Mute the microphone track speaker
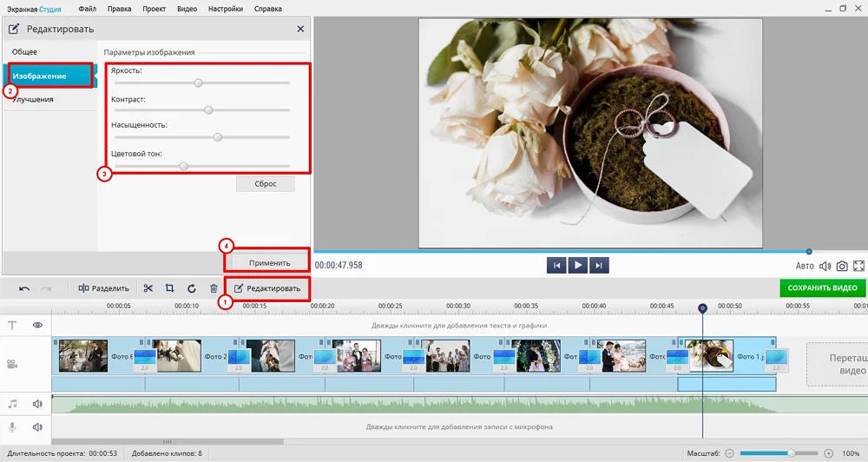This screenshot has height=462, width=868. [x=38, y=426]
